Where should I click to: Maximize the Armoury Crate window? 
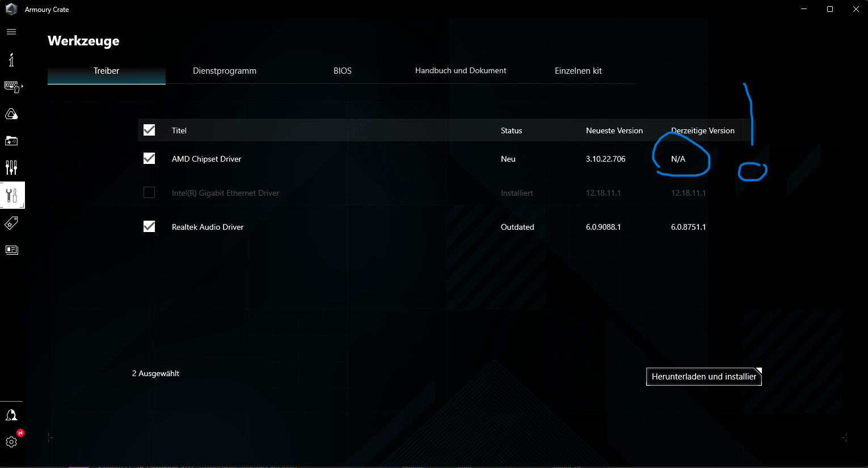point(830,9)
